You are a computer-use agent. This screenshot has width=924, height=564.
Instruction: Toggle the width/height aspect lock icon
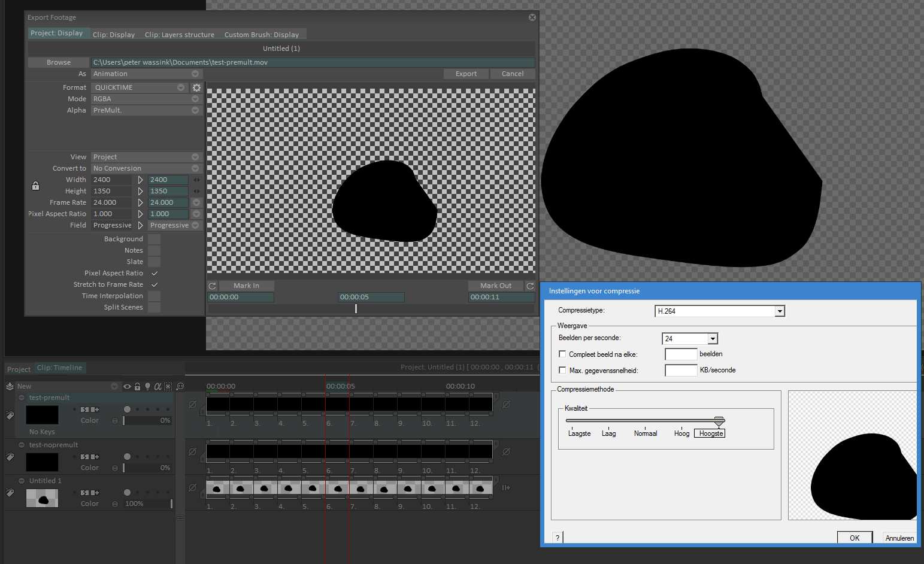(35, 186)
